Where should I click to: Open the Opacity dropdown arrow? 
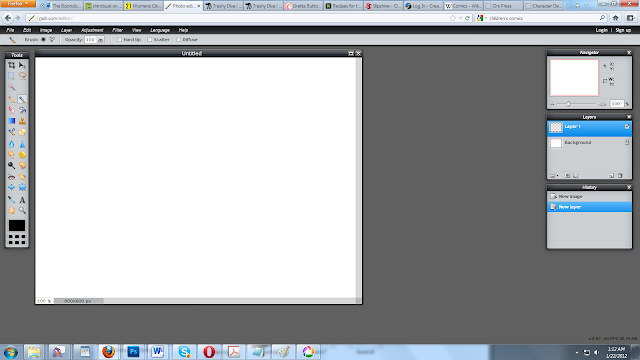[100, 40]
